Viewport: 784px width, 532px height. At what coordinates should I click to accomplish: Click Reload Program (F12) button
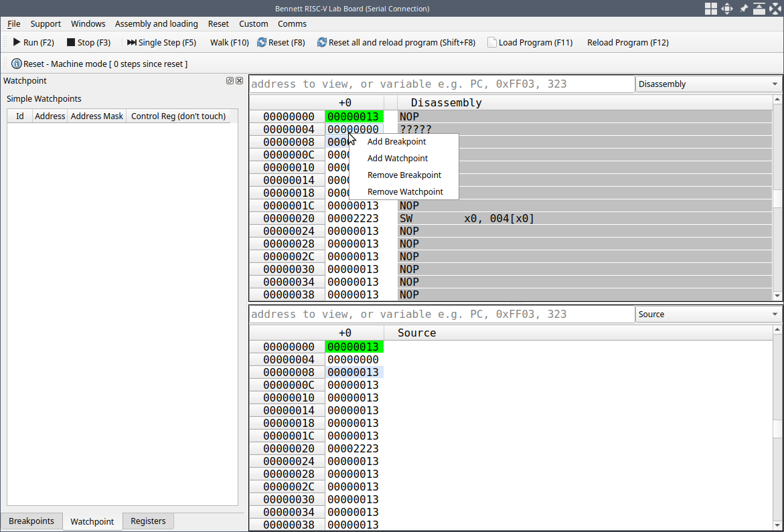coord(627,42)
